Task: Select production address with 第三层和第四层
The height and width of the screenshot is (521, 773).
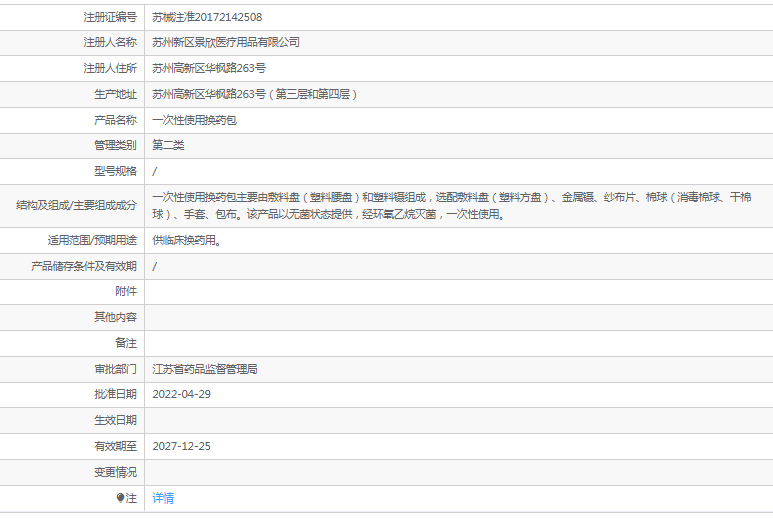Action: point(254,94)
